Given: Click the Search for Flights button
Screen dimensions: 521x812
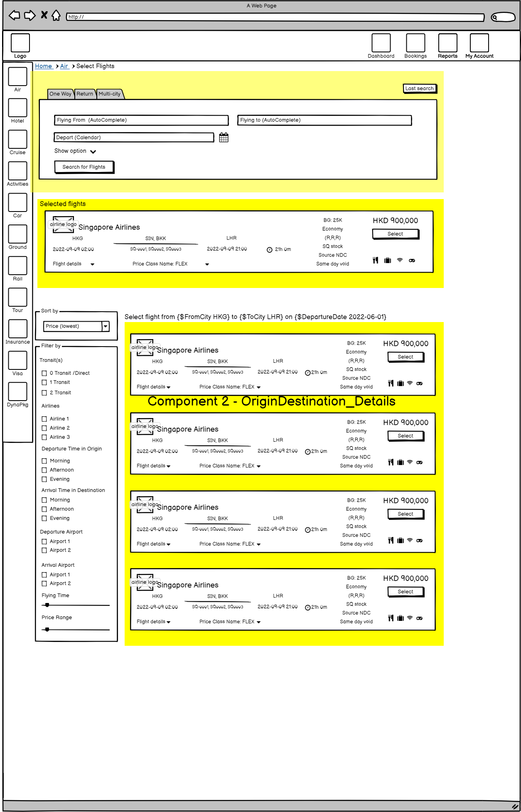Looking at the screenshot, I should click(x=84, y=167).
